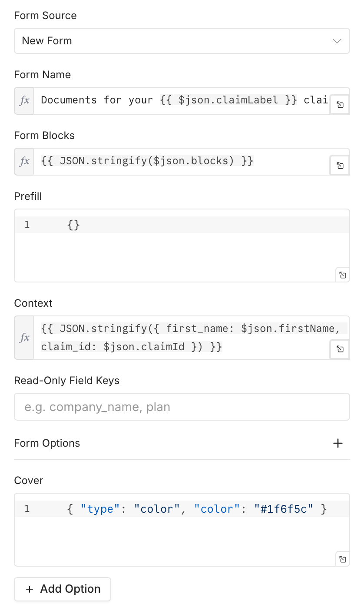Focus the Read-Only Field Keys input
Screen dimensions: 364x604
[182, 407]
